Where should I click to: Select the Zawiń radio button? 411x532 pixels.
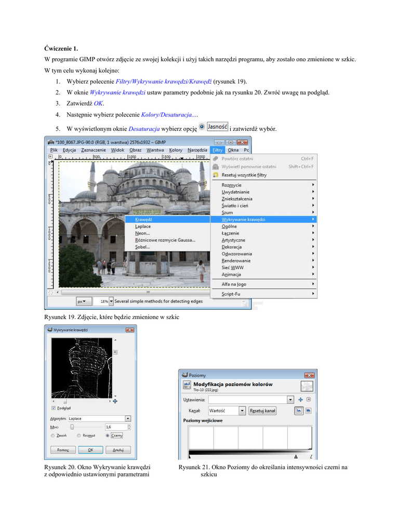pyautogui.click(x=53, y=435)
